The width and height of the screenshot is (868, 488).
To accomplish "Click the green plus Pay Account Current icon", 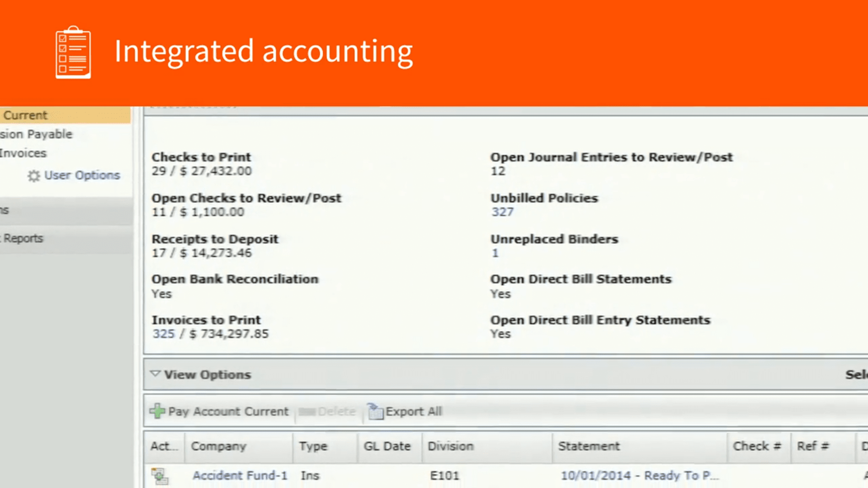I will pyautogui.click(x=157, y=411).
